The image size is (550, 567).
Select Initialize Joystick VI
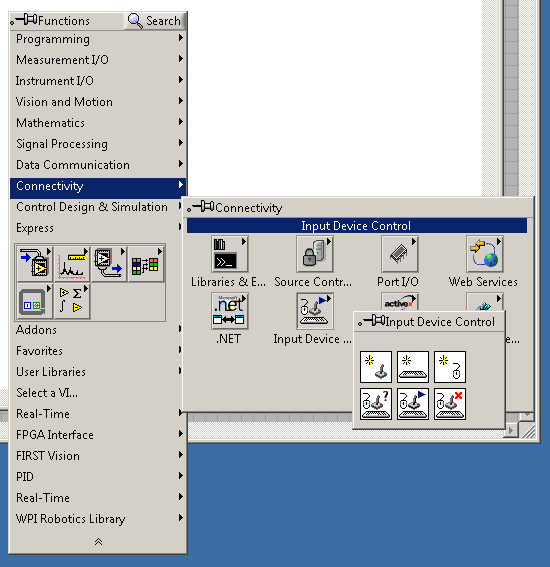pos(376,367)
